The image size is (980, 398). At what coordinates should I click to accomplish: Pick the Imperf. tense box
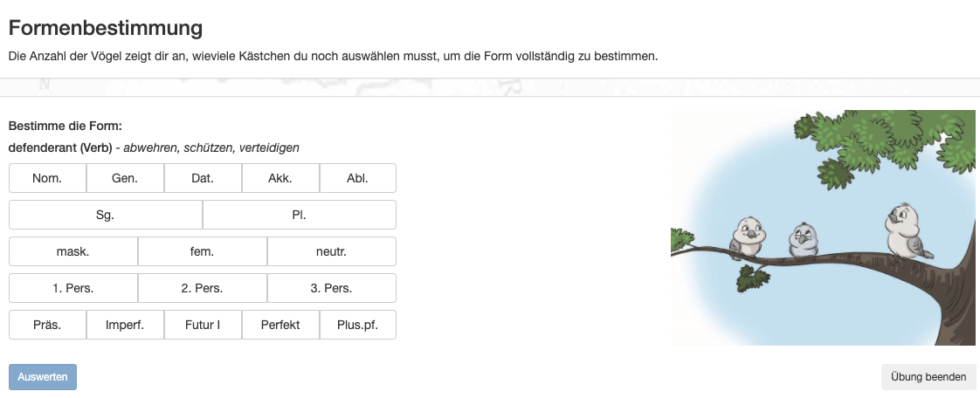tap(125, 325)
